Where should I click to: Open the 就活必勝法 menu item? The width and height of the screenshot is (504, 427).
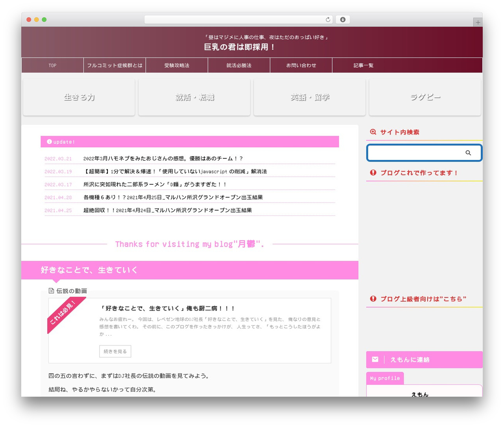[x=239, y=65]
